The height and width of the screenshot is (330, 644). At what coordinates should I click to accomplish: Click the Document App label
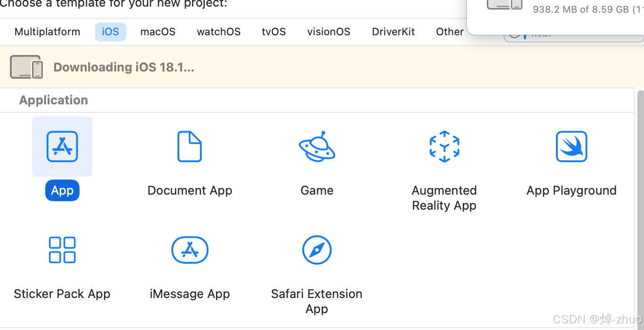[x=190, y=190]
